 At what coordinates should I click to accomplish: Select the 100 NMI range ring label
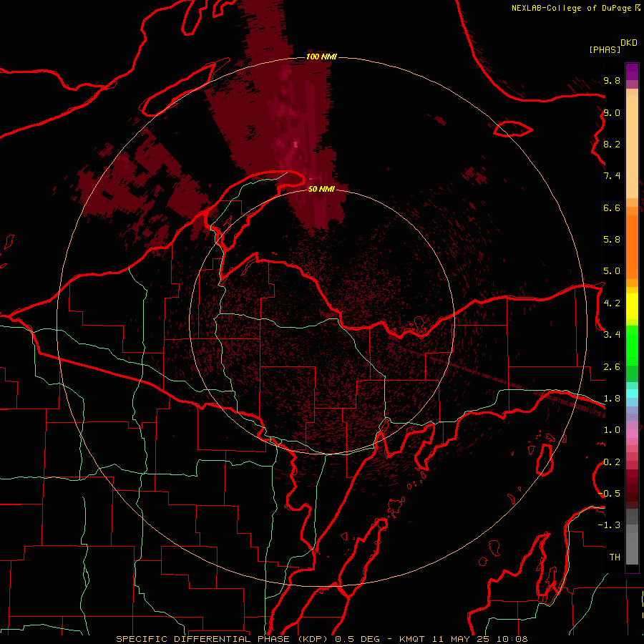tap(321, 57)
